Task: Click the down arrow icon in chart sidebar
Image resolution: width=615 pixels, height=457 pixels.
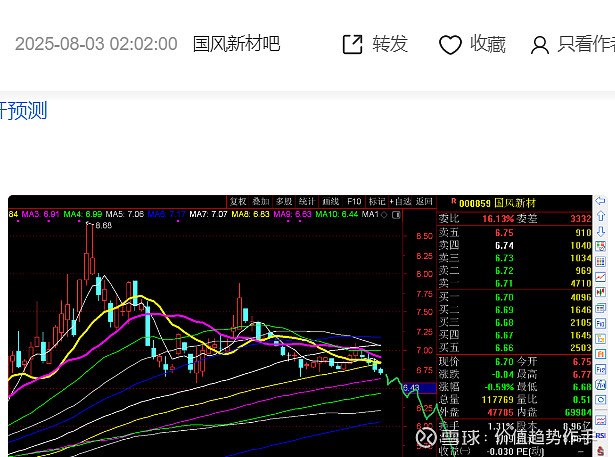Action: (x=600, y=231)
